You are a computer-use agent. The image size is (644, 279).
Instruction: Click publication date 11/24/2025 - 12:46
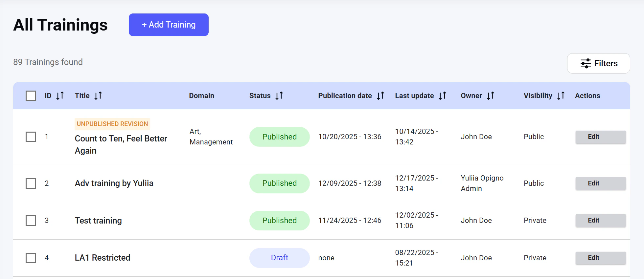point(350,220)
